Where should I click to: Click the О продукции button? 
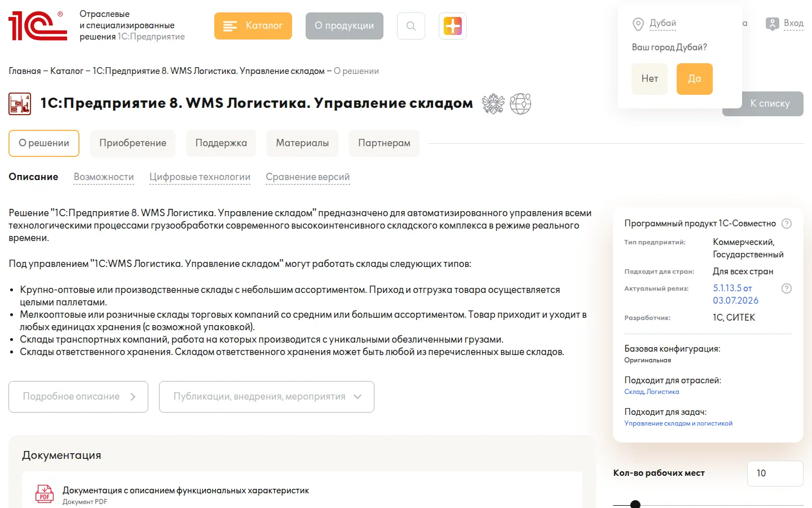click(345, 26)
